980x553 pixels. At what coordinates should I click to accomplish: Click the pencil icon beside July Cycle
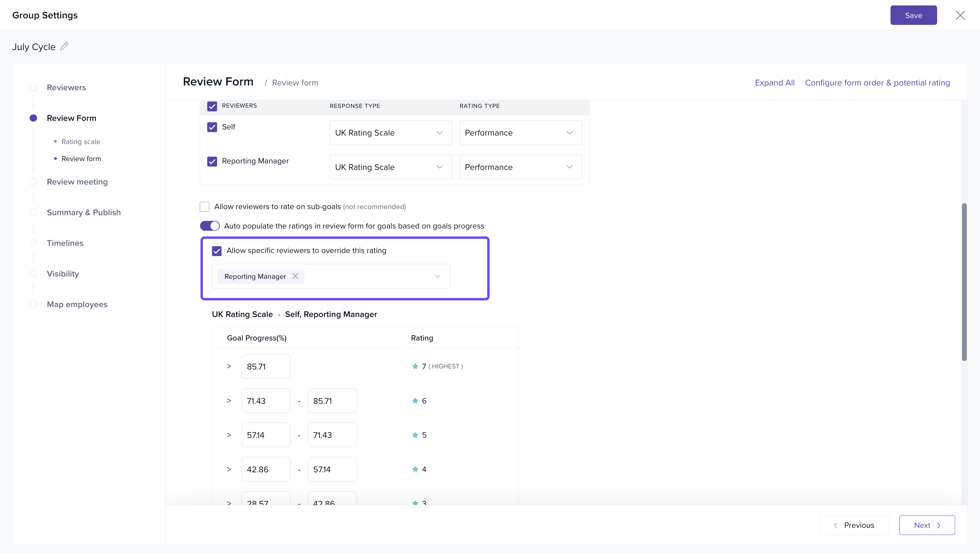coord(64,46)
